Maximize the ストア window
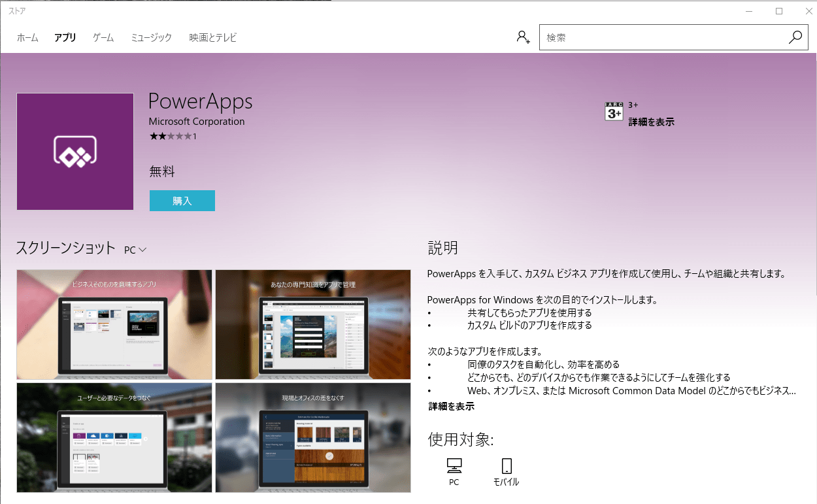 [779, 11]
